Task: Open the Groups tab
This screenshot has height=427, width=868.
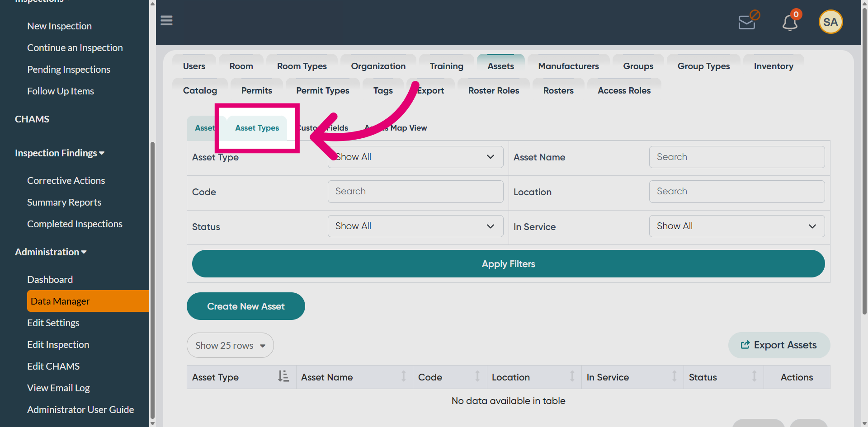Action: point(638,66)
